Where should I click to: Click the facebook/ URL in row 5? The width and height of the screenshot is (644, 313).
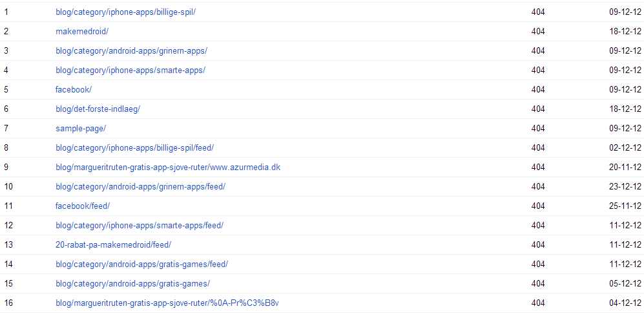pyautogui.click(x=74, y=89)
